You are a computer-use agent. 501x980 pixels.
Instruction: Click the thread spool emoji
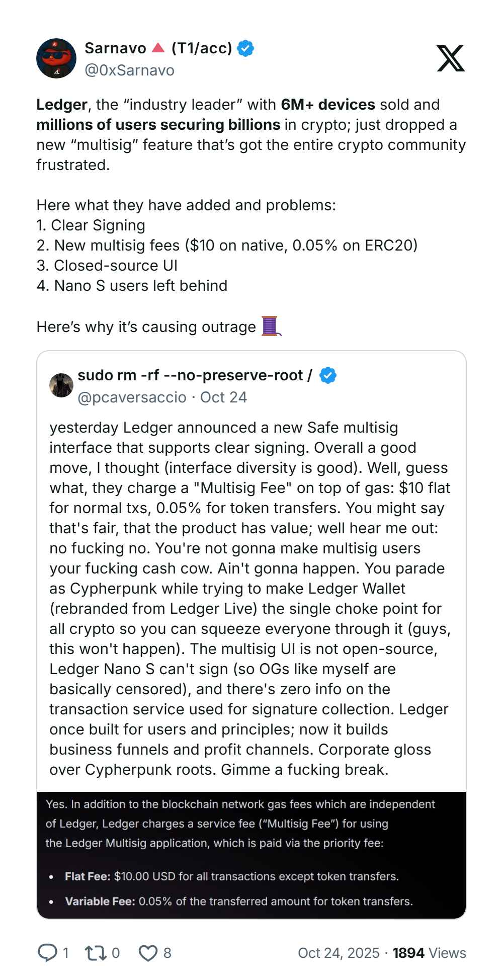coord(271,326)
